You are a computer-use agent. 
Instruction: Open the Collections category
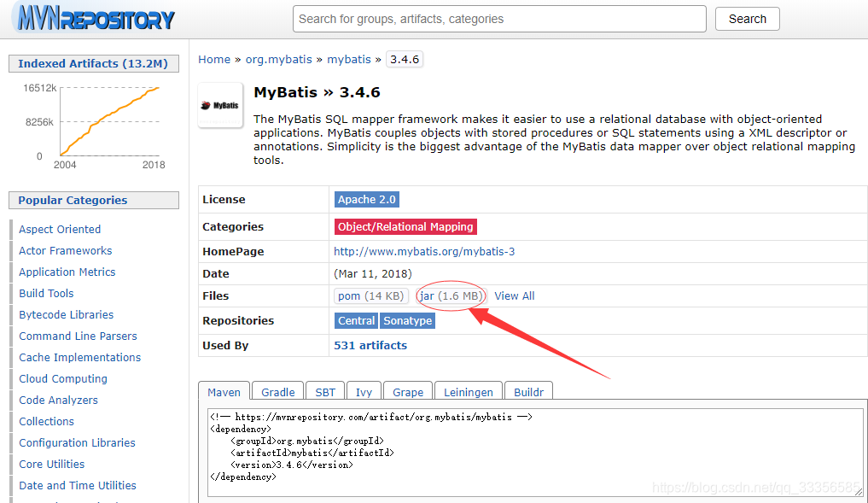pos(46,421)
